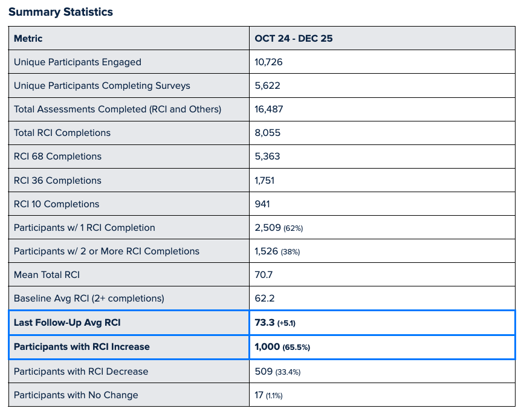
Task: Select the Baseline Avg RCI value 62.2
Action: click(265, 299)
